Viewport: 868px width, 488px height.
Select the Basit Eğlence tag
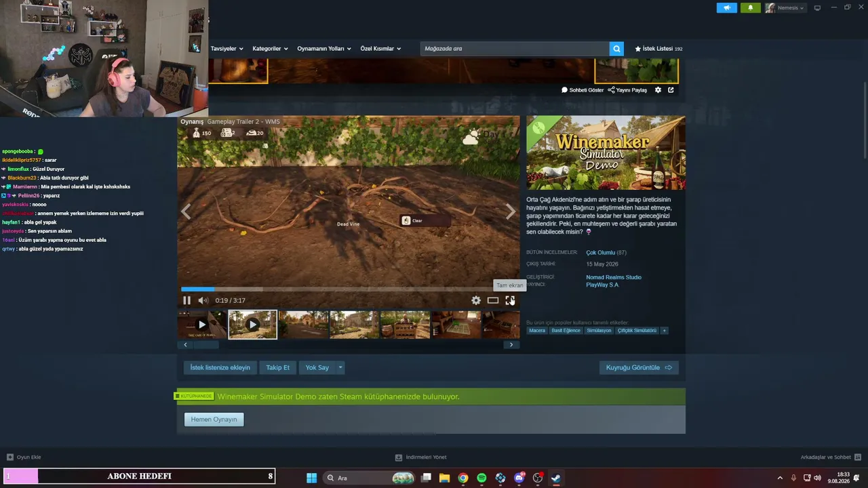pos(566,331)
